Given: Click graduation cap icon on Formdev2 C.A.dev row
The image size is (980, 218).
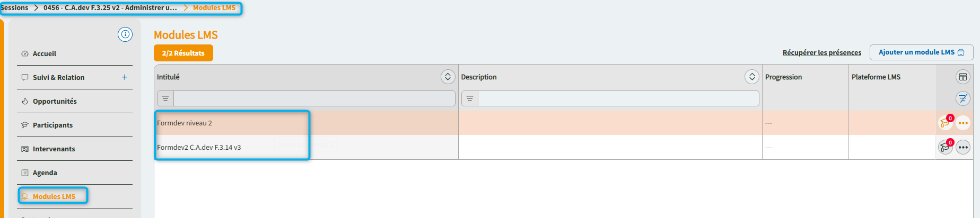Looking at the screenshot, I should (944, 148).
